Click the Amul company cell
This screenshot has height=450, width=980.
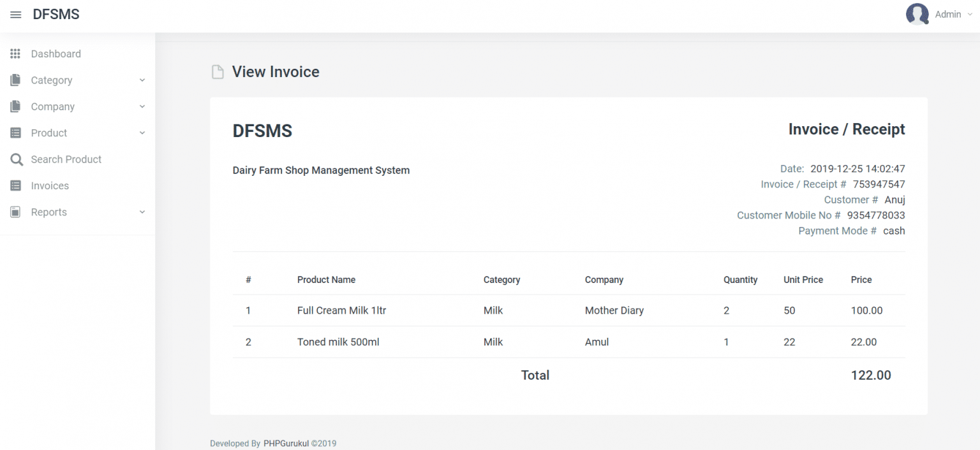coord(597,342)
